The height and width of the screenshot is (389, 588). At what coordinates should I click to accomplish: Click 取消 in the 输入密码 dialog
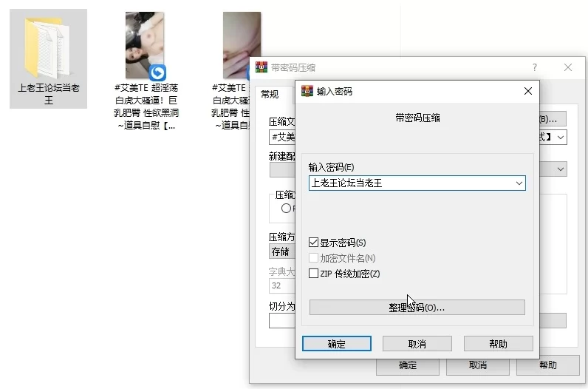(417, 344)
